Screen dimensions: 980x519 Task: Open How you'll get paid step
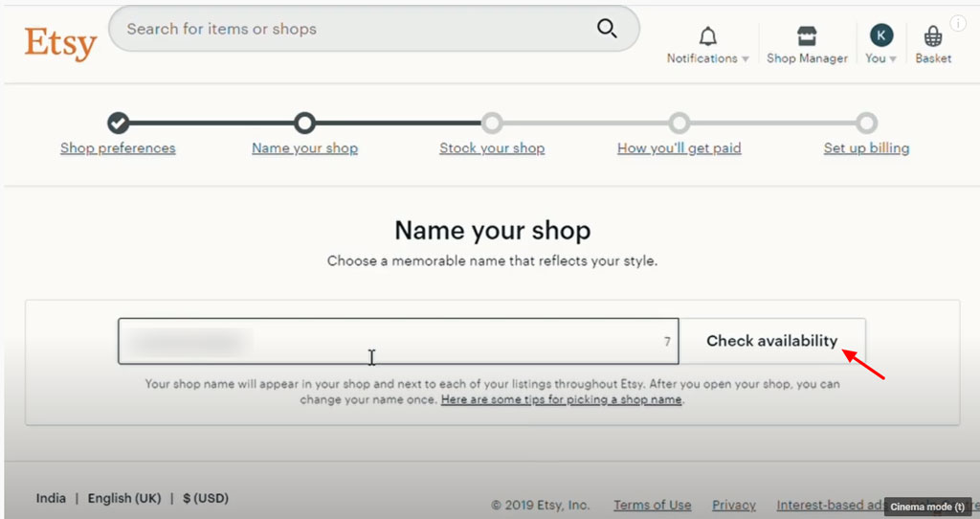[x=679, y=148]
